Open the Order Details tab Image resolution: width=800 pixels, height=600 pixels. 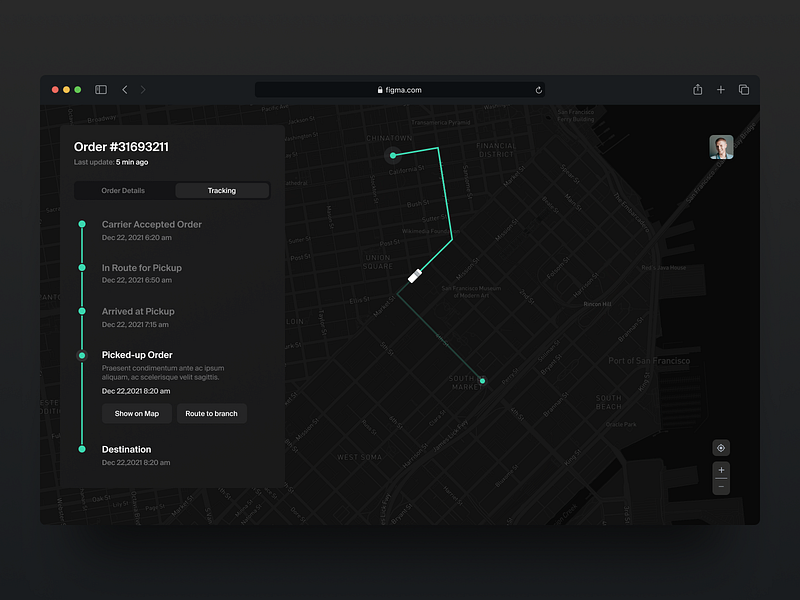pyautogui.click(x=124, y=190)
